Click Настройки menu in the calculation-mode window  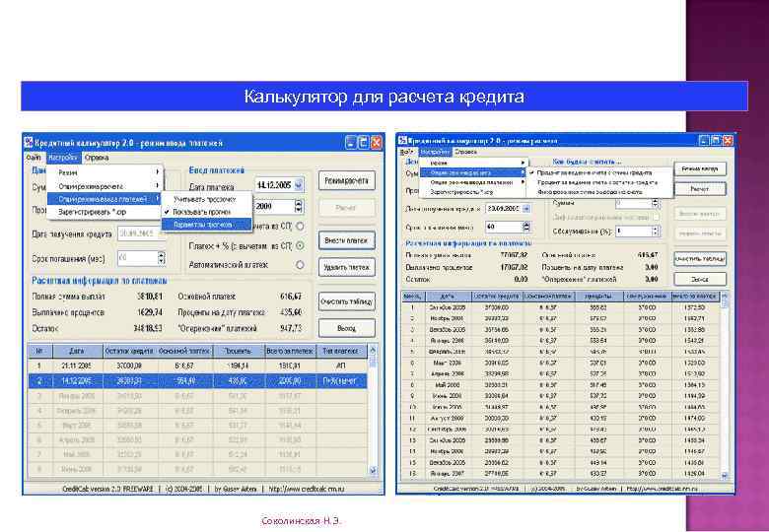[436, 152]
